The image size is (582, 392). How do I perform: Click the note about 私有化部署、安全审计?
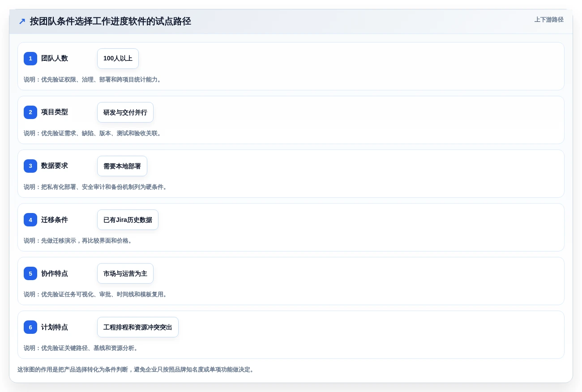tap(96, 187)
